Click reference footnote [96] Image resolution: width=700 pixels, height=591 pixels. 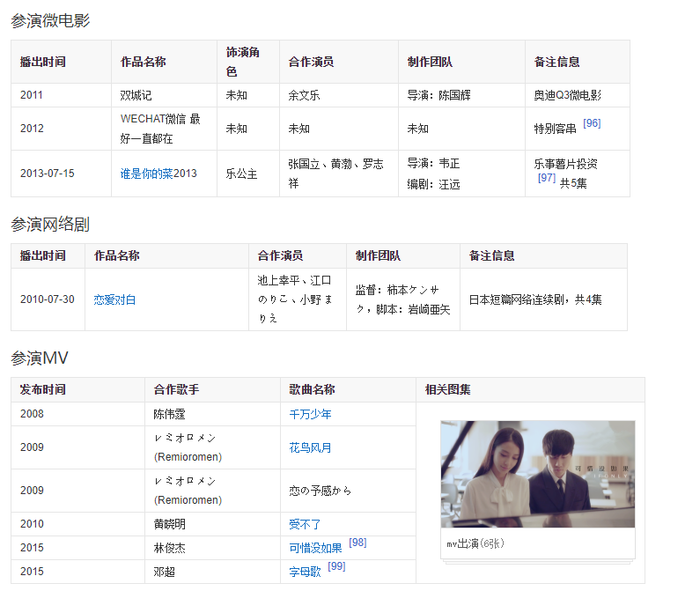click(592, 123)
